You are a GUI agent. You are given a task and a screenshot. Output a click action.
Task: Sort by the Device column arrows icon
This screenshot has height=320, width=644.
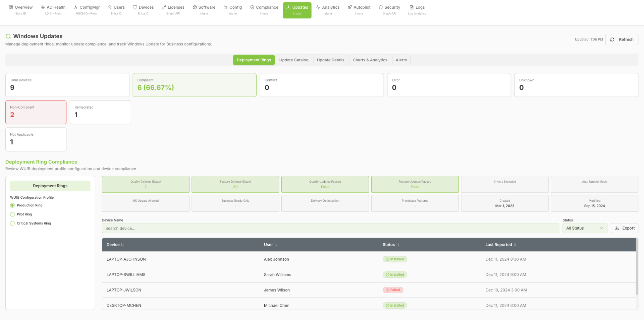coord(122,245)
